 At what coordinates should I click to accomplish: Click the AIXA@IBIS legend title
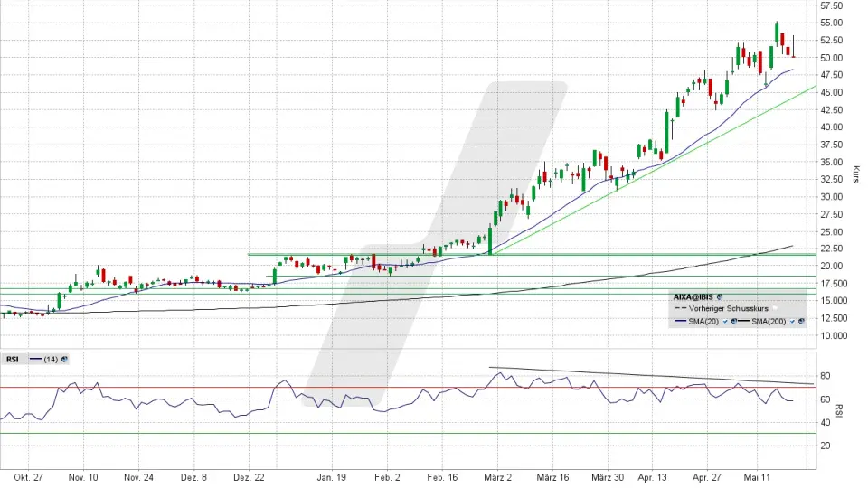(x=693, y=297)
